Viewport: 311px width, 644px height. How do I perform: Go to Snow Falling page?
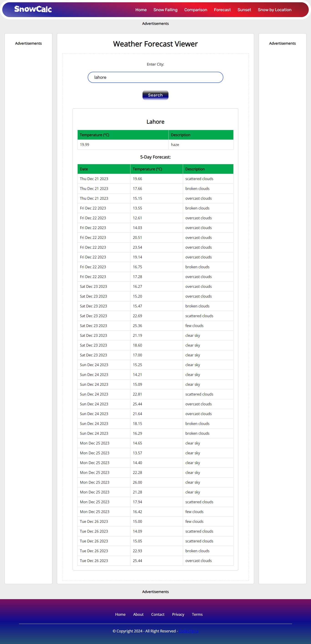165,10
